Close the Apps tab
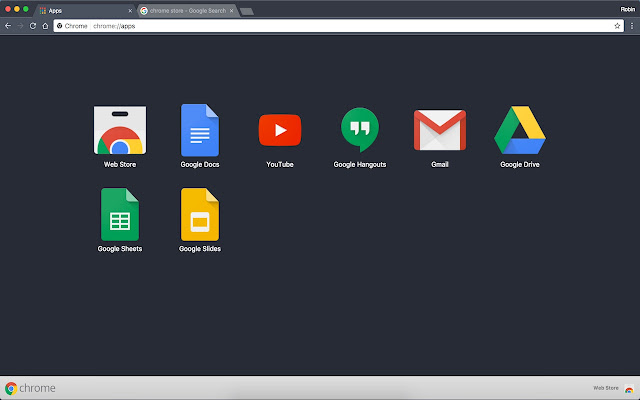 point(130,11)
